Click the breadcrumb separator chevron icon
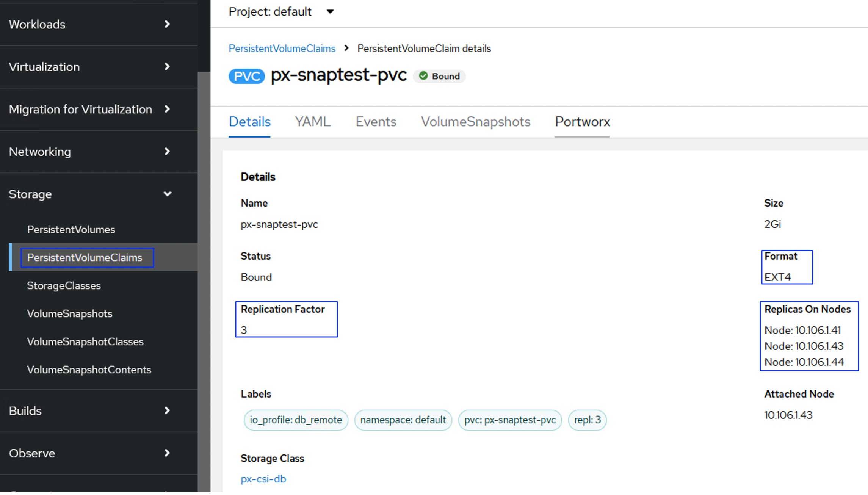This screenshot has height=495, width=868. (x=346, y=49)
